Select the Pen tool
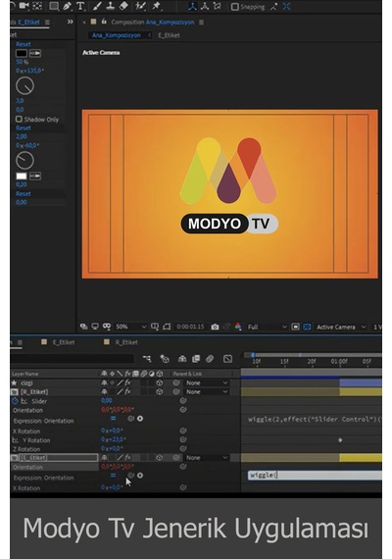Image resolution: width=392 pixels, height=559 pixels. (x=67, y=6)
